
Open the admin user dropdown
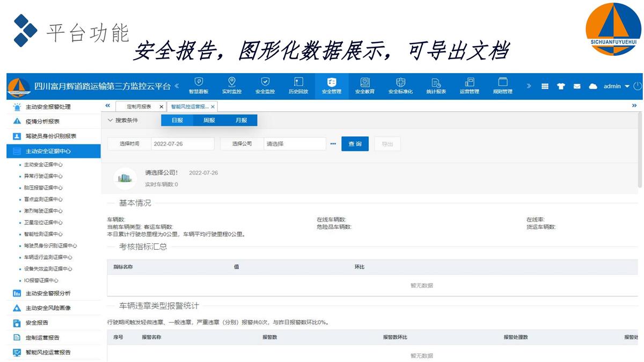616,86
